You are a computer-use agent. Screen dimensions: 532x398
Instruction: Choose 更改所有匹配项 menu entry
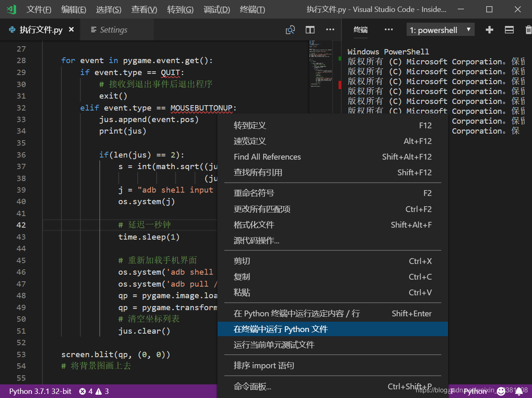(332, 209)
